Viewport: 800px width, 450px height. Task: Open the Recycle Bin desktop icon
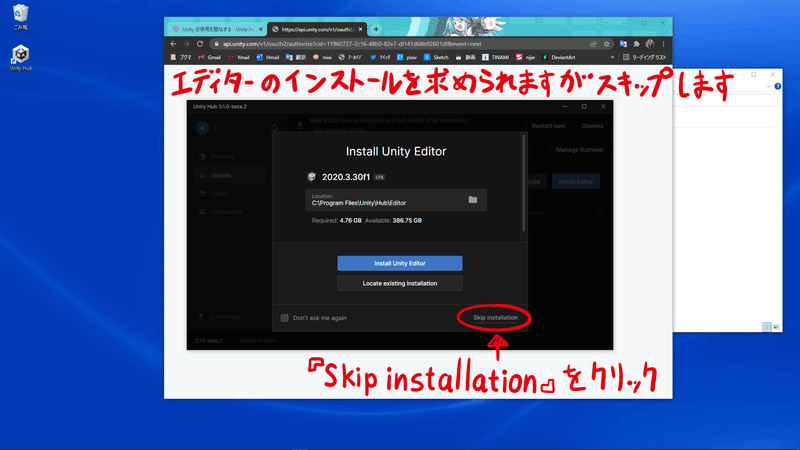tap(20, 17)
